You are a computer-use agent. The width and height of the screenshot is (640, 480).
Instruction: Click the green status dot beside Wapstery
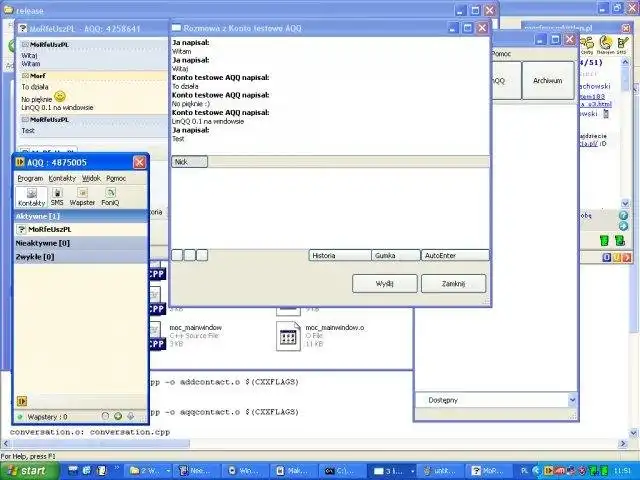point(20,417)
